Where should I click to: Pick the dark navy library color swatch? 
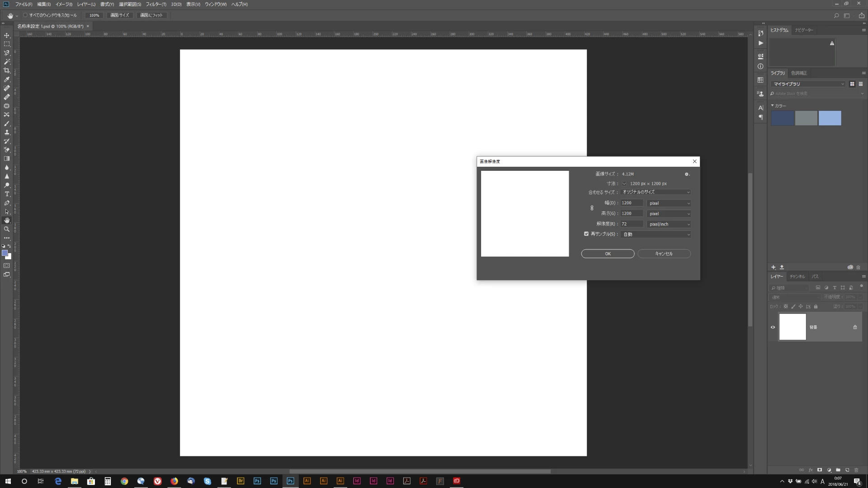(x=783, y=118)
